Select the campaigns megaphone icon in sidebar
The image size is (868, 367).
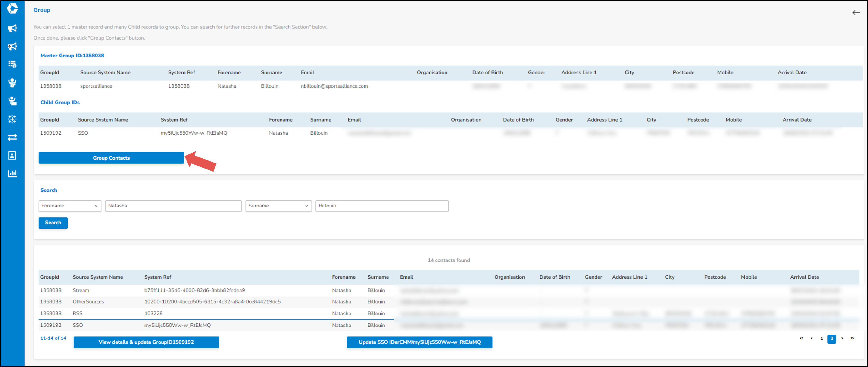coord(12,28)
